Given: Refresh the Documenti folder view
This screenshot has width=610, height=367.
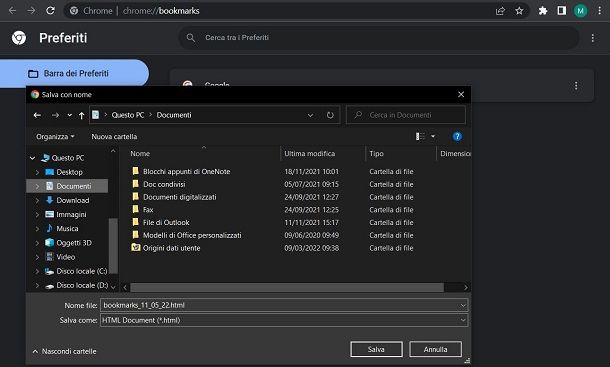Looking at the screenshot, I should tap(330, 115).
